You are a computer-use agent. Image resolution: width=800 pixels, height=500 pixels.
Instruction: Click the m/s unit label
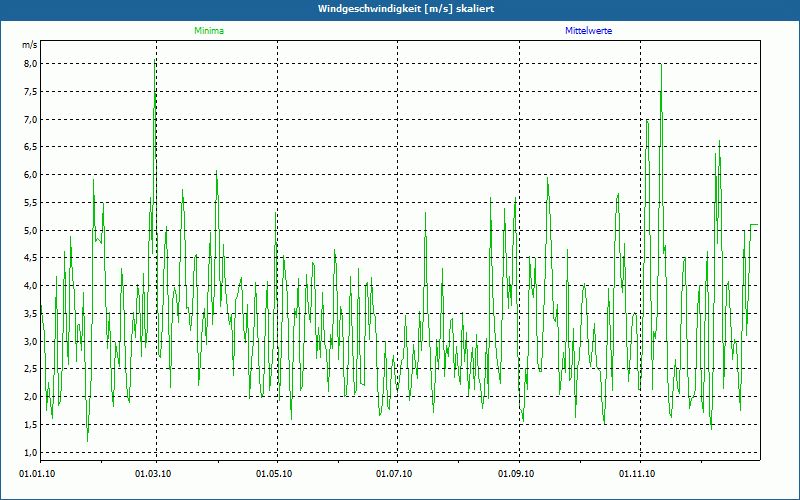point(30,45)
